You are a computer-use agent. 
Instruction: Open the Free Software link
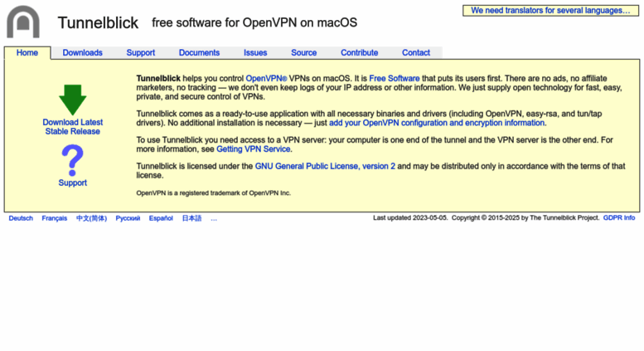pos(395,78)
